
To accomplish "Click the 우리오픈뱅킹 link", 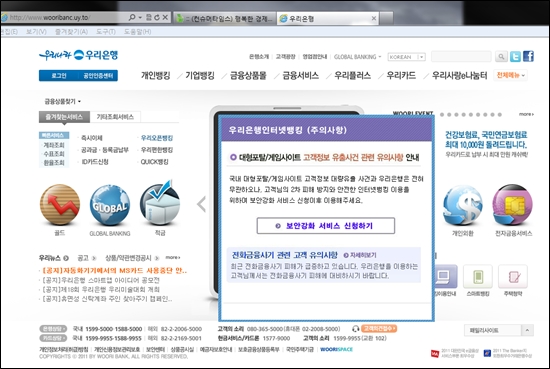I will 157,138.
